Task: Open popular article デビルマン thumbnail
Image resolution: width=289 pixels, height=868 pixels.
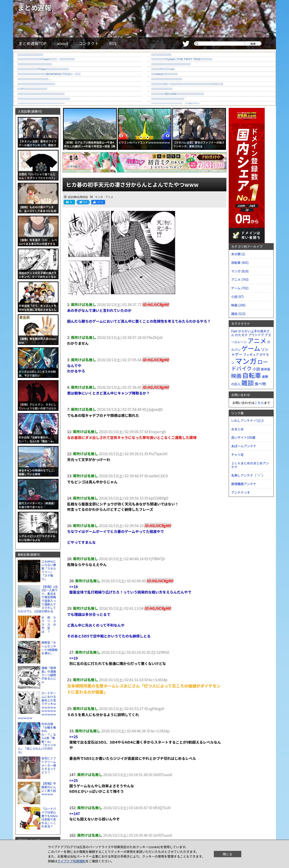Action: click(38, 396)
